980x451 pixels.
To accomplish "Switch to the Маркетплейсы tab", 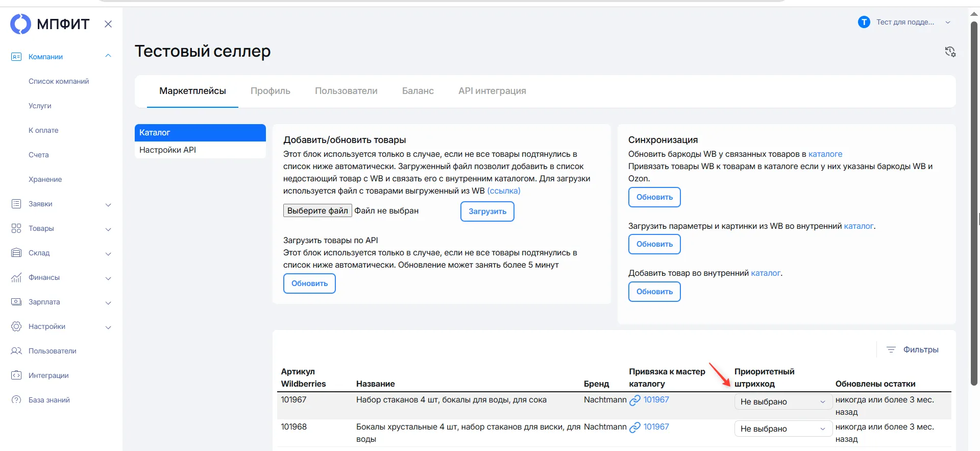I will tap(192, 91).
